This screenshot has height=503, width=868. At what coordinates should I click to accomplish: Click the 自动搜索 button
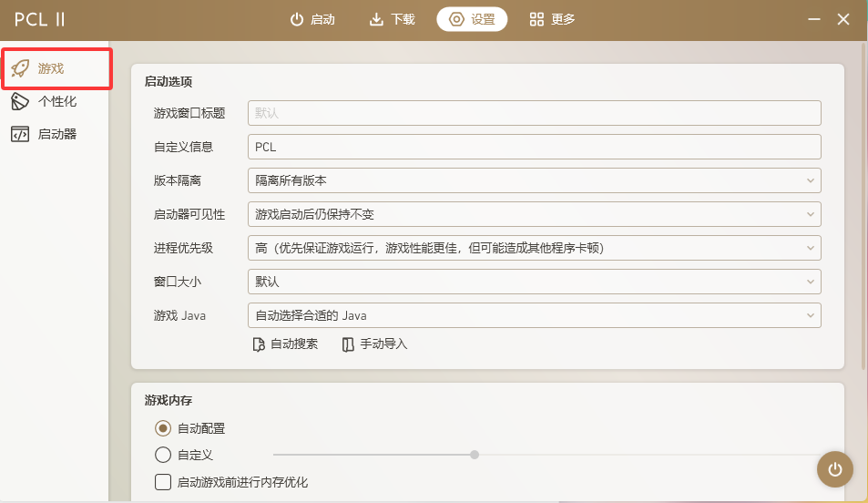coord(285,344)
